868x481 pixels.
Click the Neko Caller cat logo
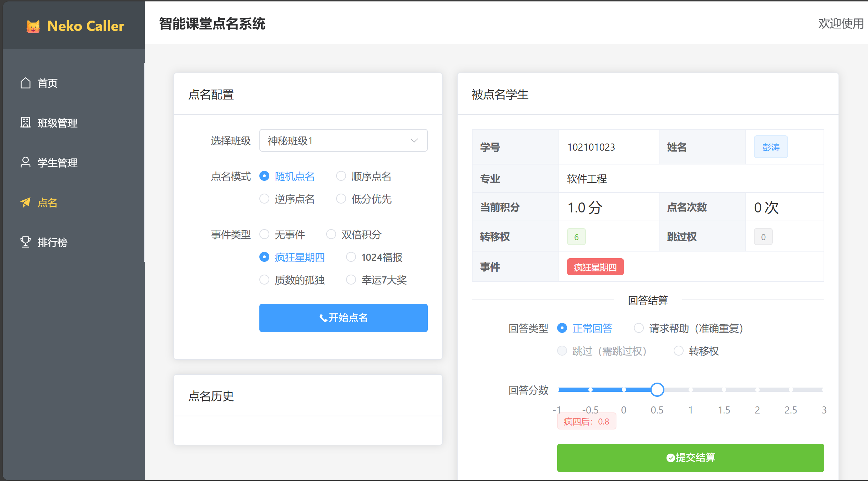(x=33, y=26)
